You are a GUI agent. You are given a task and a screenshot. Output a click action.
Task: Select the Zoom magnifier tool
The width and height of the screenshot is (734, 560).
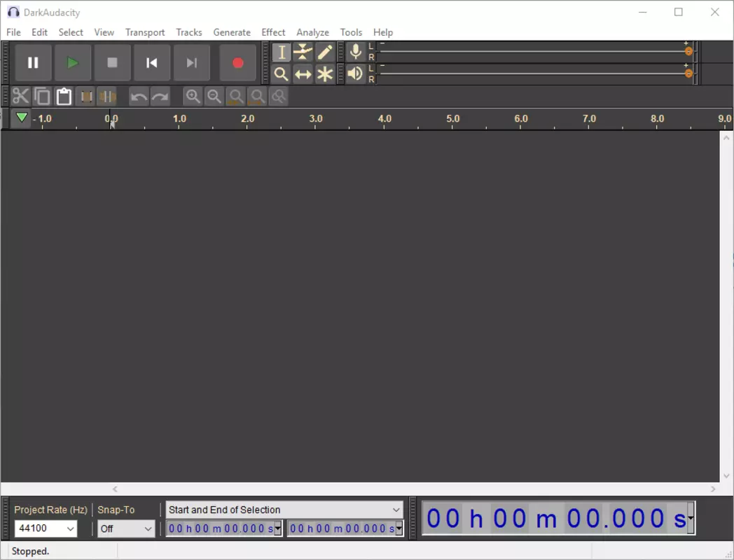[282, 74]
